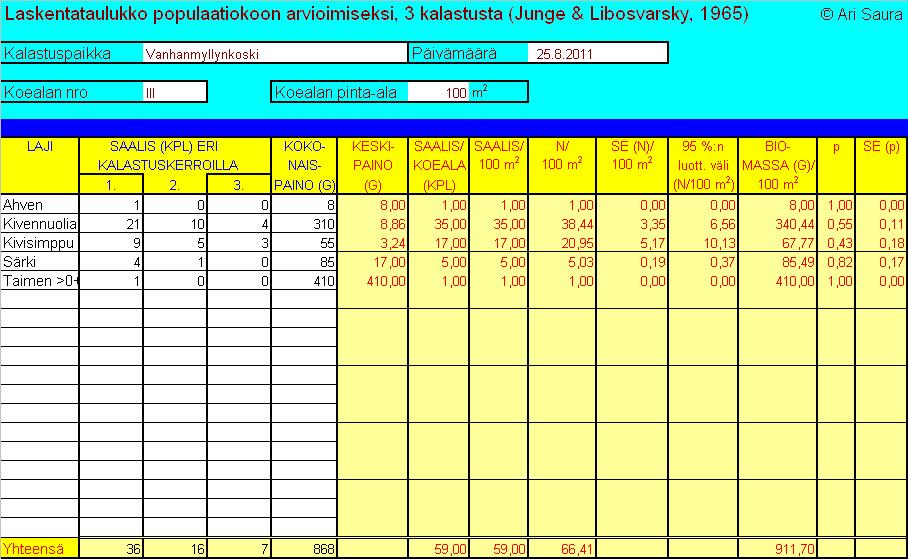908x559 pixels.
Task: Select the fishing round 1. header
Action: [x=111, y=185]
